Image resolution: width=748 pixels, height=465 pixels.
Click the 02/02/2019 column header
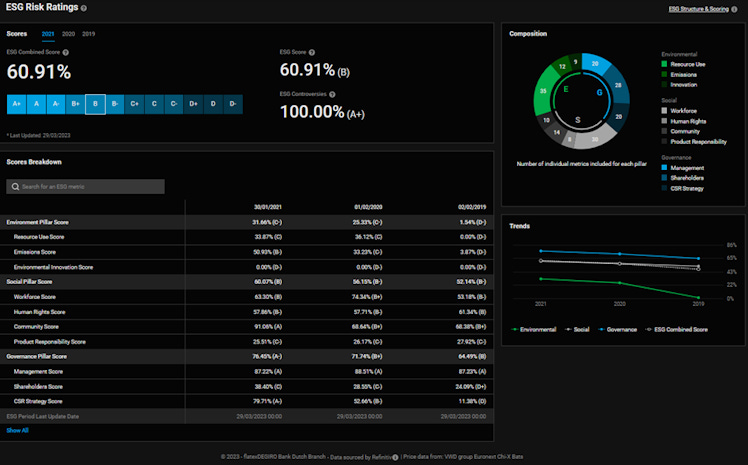pyautogui.click(x=472, y=207)
